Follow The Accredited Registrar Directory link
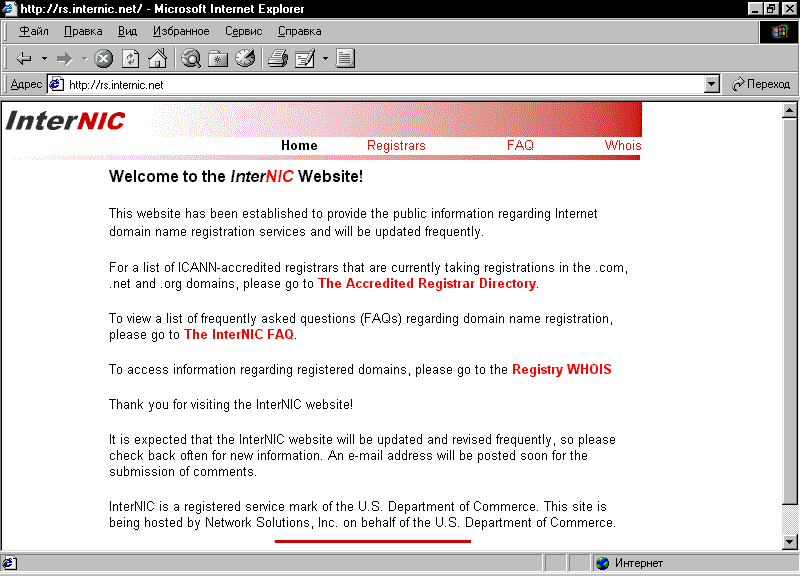 pyautogui.click(x=427, y=284)
